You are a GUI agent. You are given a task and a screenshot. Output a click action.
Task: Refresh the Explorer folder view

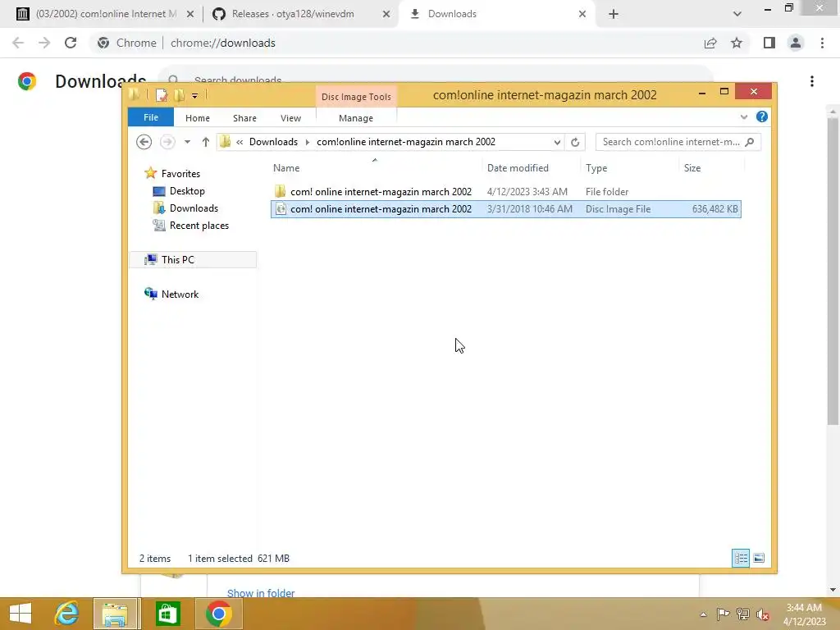coord(575,142)
